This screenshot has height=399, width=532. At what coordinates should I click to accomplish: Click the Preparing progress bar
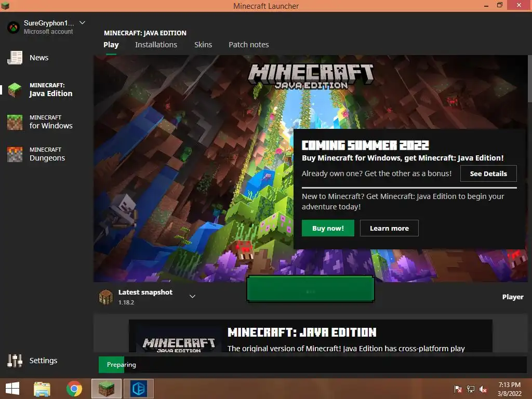tap(312, 365)
